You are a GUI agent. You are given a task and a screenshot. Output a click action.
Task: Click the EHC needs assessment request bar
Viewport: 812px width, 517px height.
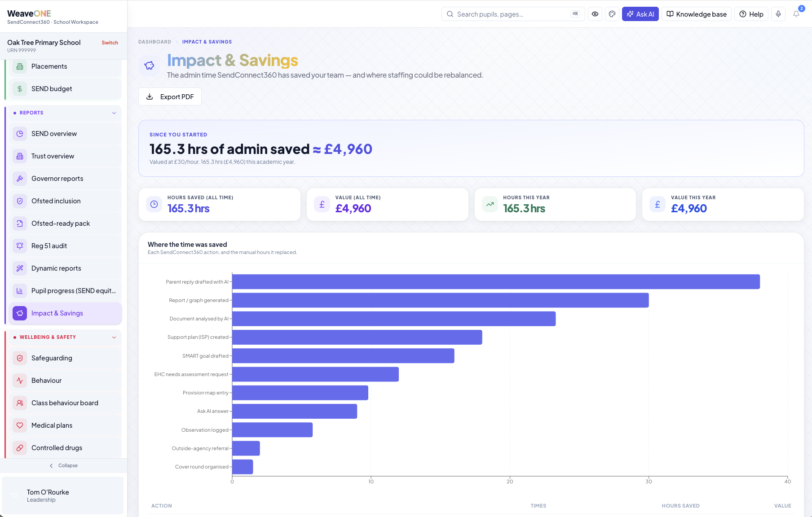315,374
